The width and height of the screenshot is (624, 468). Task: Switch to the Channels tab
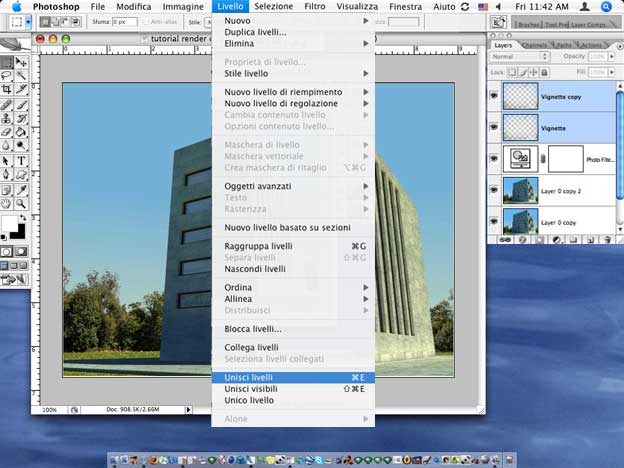535,45
